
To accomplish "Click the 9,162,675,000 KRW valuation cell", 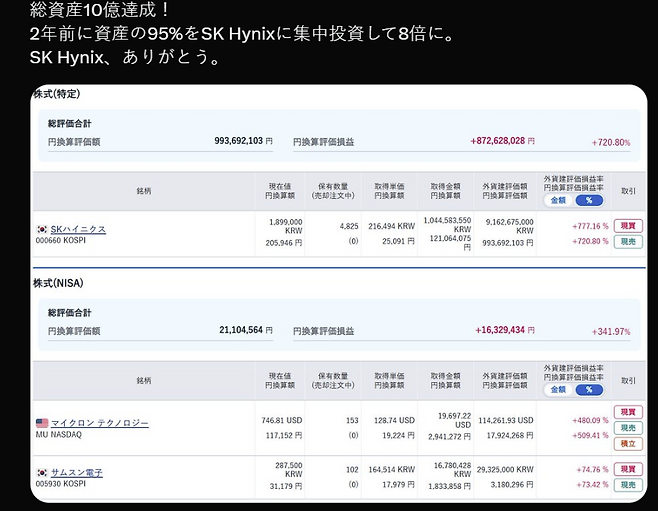I will pyautogui.click(x=509, y=226).
